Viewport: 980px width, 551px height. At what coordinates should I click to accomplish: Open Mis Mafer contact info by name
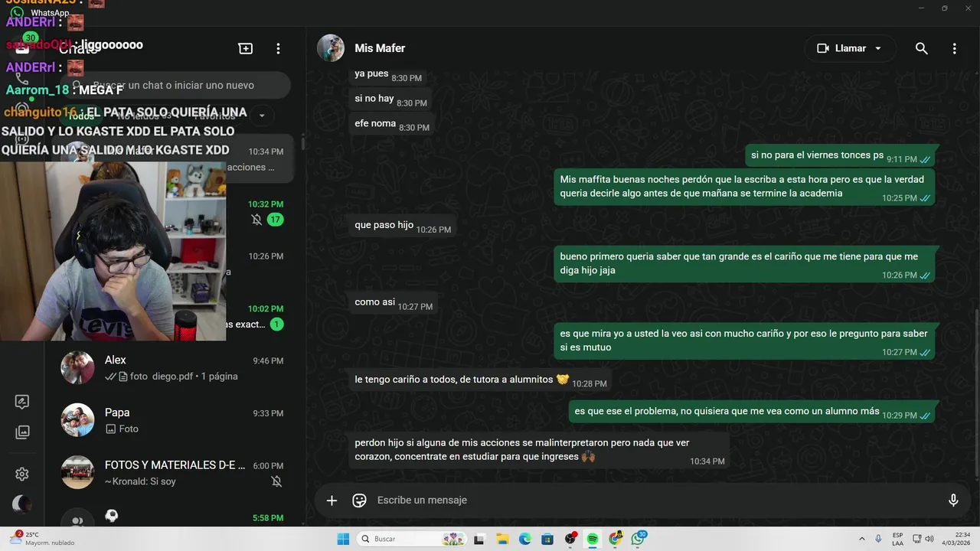coord(380,48)
